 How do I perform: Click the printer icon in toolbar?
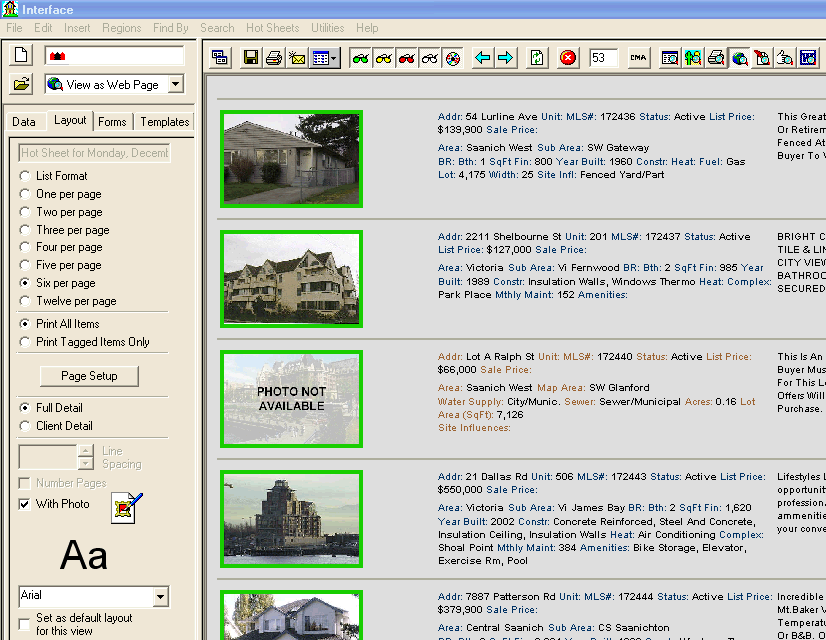click(x=274, y=58)
